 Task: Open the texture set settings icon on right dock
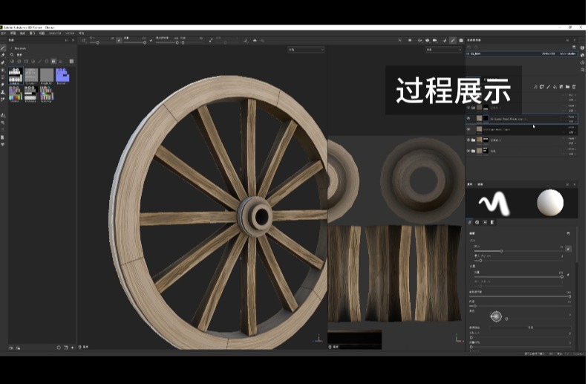pos(583,48)
